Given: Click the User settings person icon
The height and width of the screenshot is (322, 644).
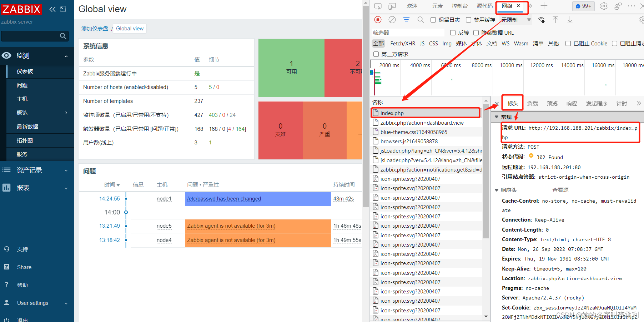Looking at the screenshot, I should (x=6, y=303).
